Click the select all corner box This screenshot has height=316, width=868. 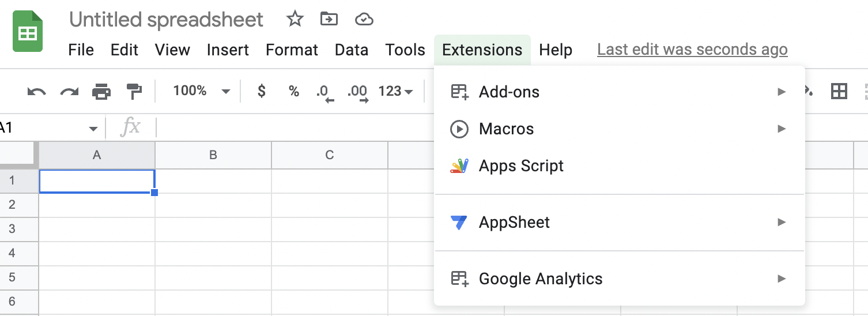(18, 155)
